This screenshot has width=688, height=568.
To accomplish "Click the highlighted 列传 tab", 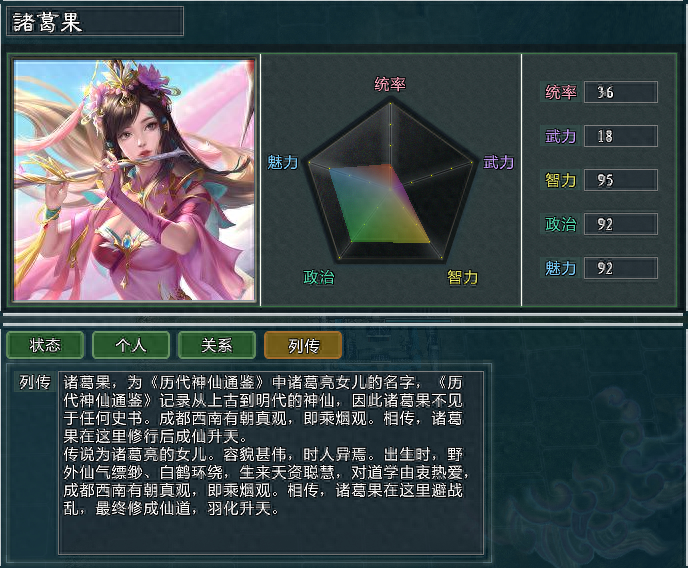I will [303, 345].
